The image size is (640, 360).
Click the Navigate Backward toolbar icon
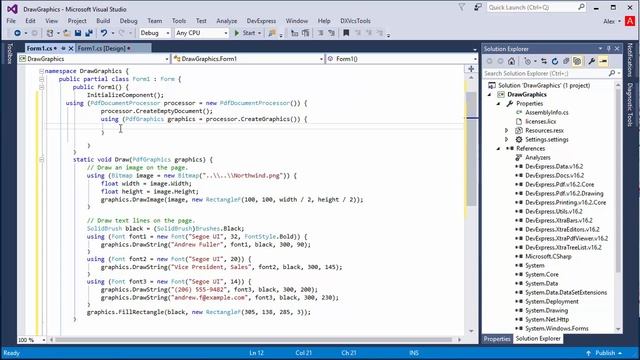[x=17, y=33]
